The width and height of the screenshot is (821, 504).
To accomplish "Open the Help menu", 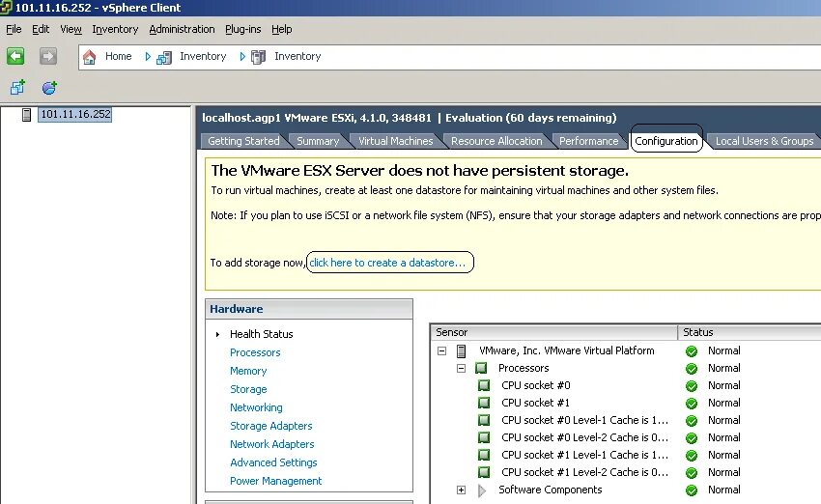I will (282, 29).
